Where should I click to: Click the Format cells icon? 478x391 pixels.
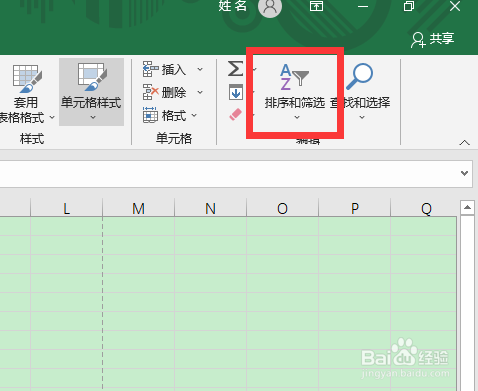pos(150,115)
